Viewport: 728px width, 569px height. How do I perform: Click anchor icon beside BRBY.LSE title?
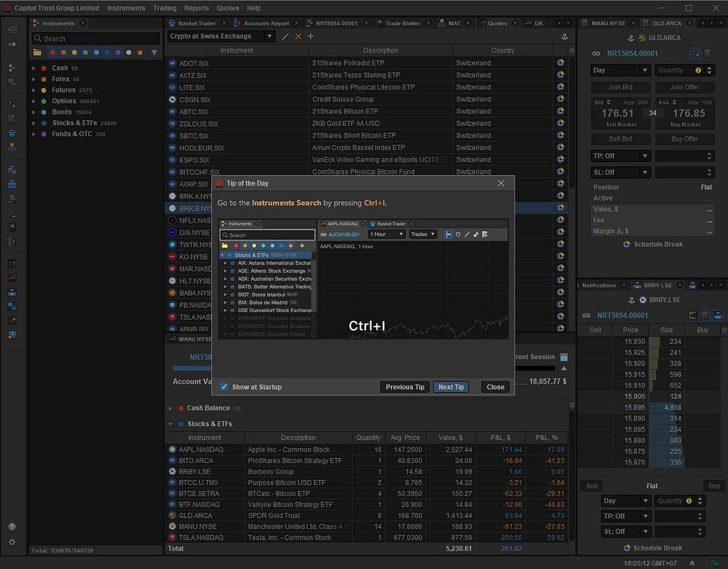631,300
